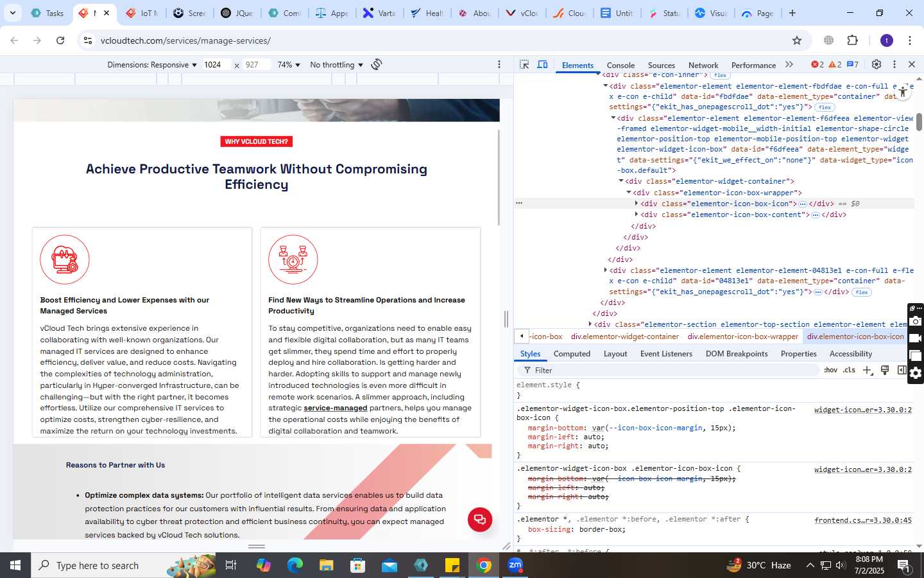Viewport: 924px width, 578px height.
Task: Toggle the .cls class editor button
Action: pyautogui.click(x=850, y=370)
